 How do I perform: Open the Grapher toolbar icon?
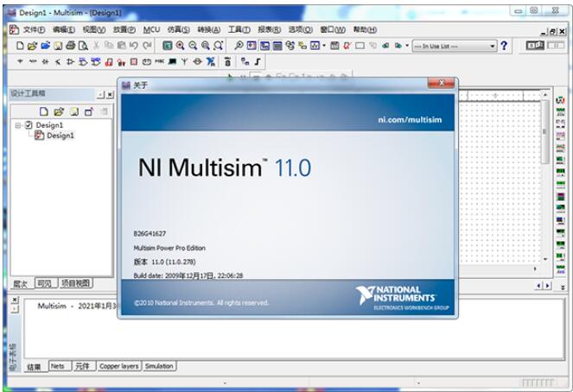315,46
